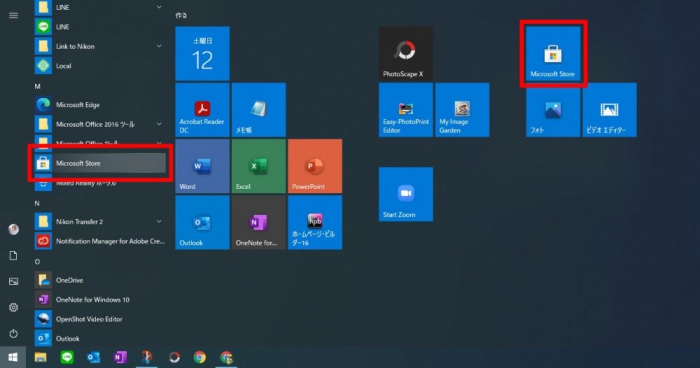
Task: Jump using the N letter header
Action: [37, 203]
